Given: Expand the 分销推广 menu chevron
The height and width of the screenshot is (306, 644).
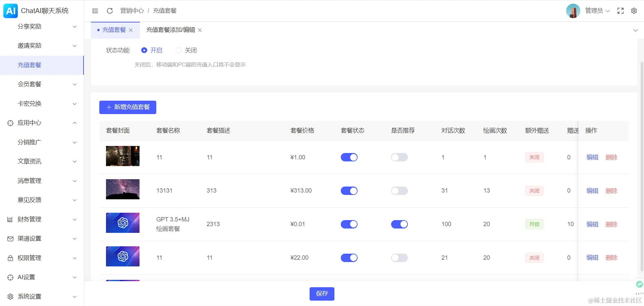Looking at the screenshot, I should point(75,142).
